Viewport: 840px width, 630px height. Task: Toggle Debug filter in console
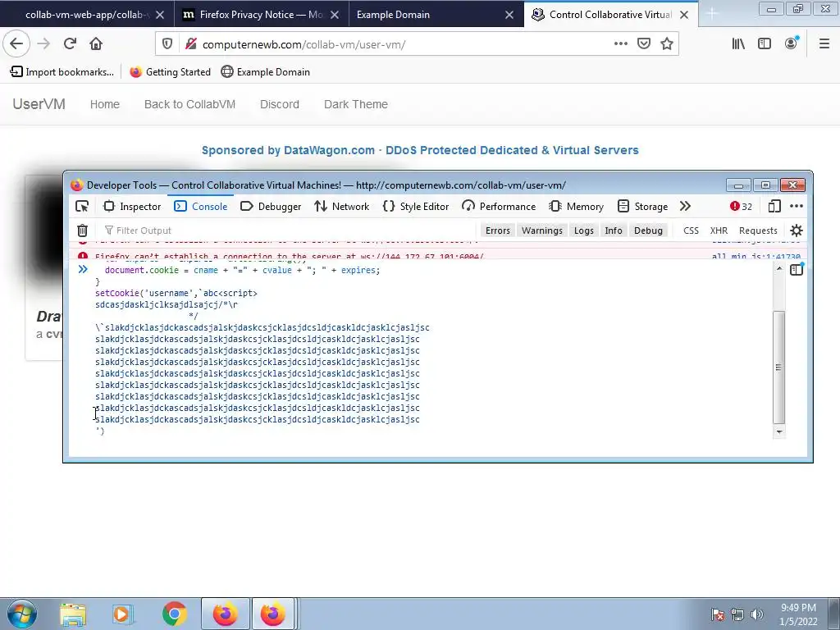pos(648,231)
